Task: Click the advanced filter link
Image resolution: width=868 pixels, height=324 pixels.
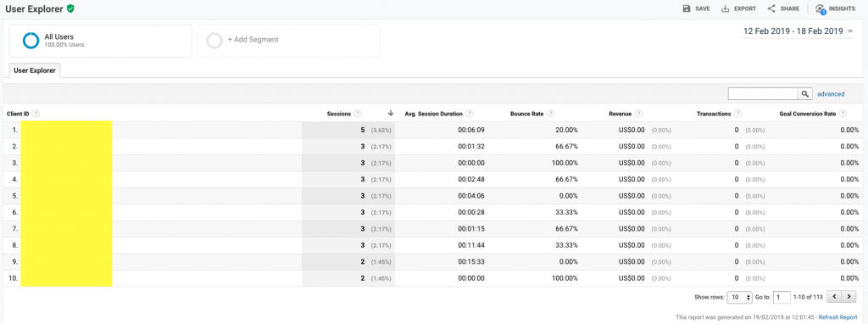Action: pyautogui.click(x=831, y=94)
